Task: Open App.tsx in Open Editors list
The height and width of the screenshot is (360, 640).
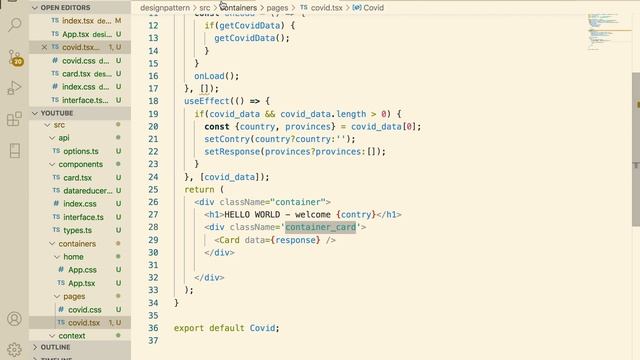Action: click(80, 34)
